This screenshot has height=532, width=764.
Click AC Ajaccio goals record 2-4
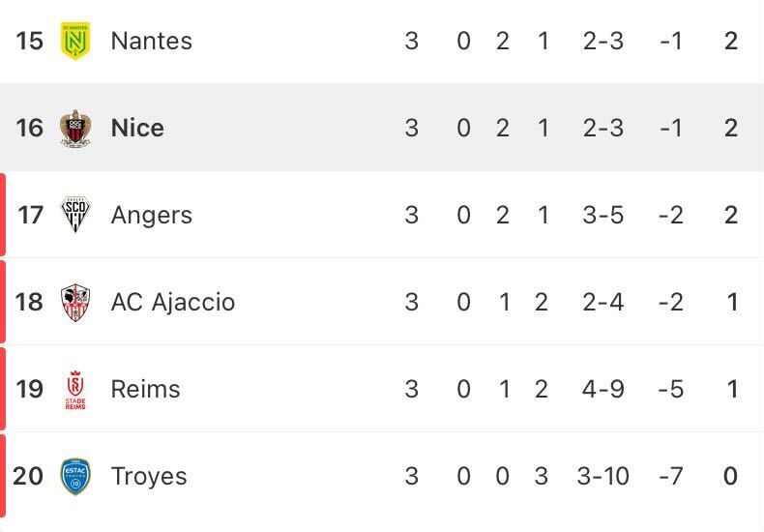coord(602,302)
